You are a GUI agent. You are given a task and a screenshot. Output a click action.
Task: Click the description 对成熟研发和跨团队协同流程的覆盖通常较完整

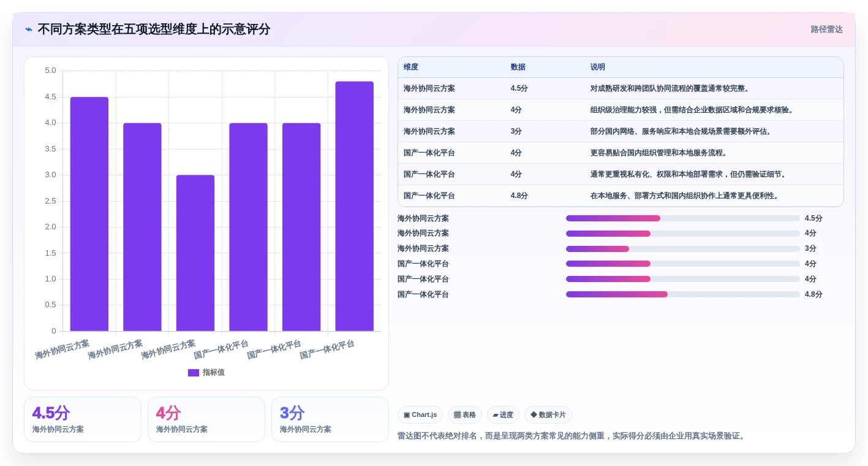(670, 88)
